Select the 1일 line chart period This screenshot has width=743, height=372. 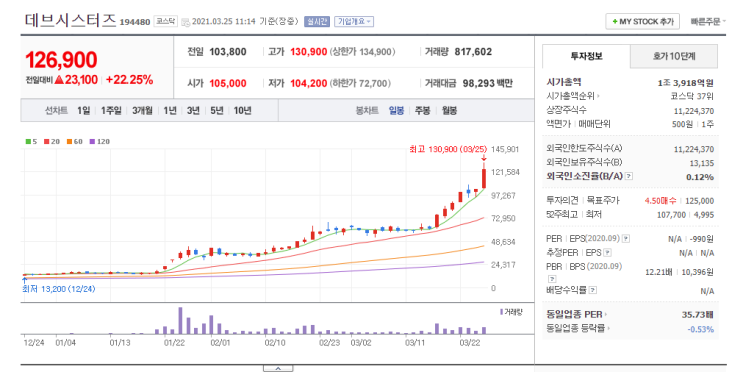pos(83,110)
